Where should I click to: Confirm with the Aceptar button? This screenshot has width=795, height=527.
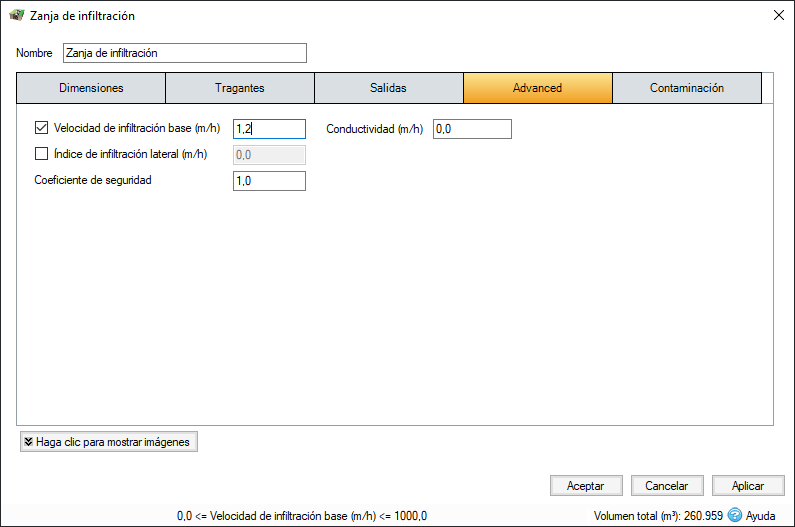coord(586,486)
